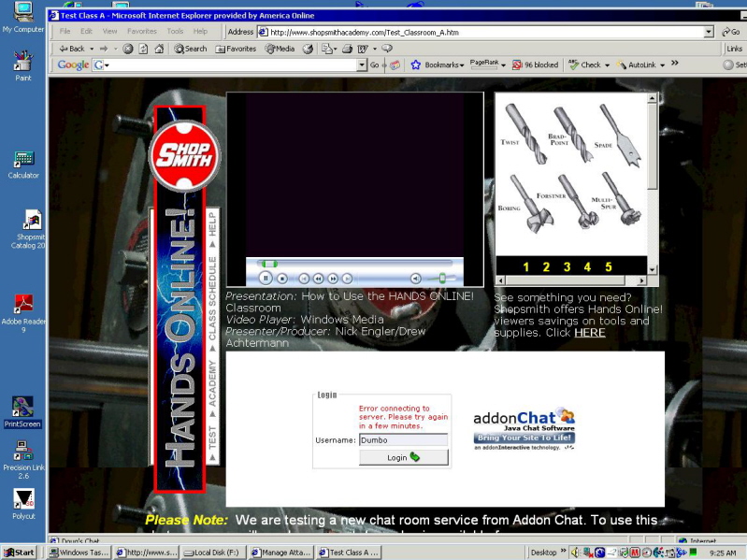
Task: Switch to Local Disk (F:) taskbar window
Action: coord(213,553)
